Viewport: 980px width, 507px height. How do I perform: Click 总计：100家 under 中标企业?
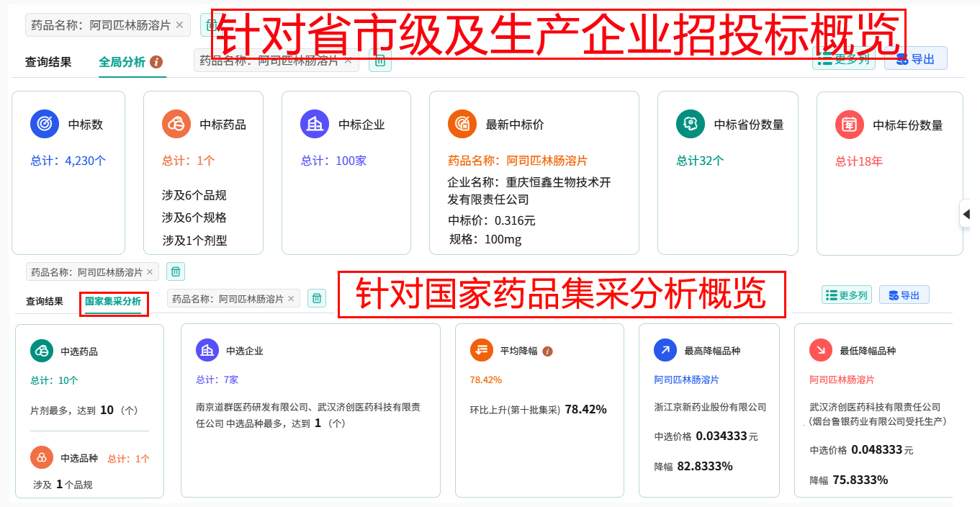(333, 161)
